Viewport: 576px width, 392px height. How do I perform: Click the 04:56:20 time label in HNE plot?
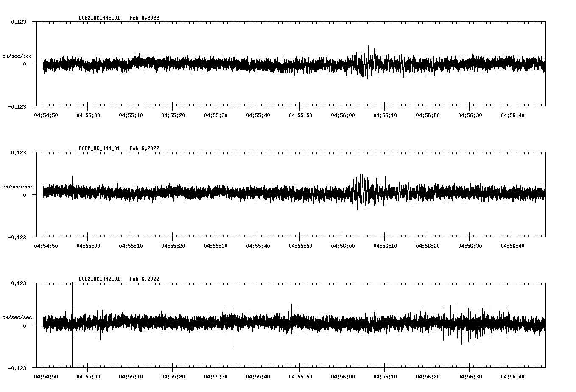tap(428, 115)
